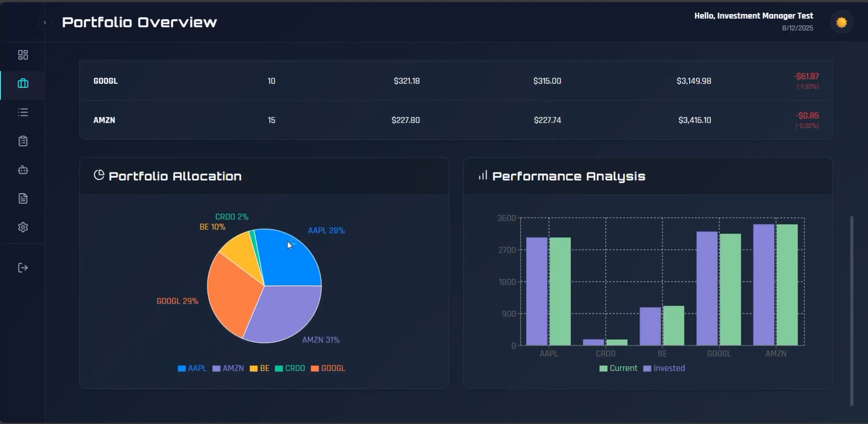
Task: Toggle the CRDO legend entry
Action: click(x=290, y=368)
